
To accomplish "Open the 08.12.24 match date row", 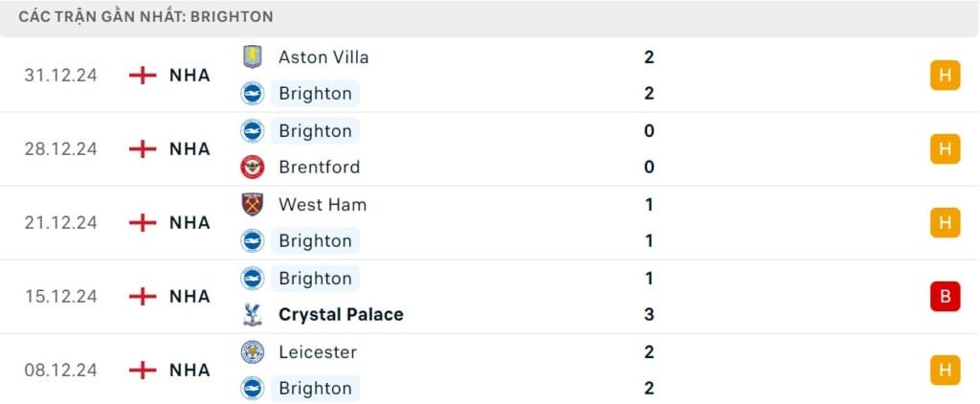I will coord(490,370).
